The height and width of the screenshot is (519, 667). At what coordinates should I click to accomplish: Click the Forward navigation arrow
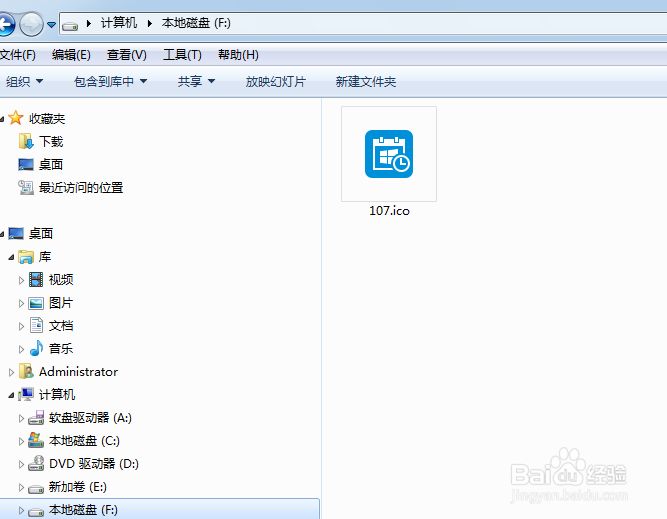pos(32,24)
